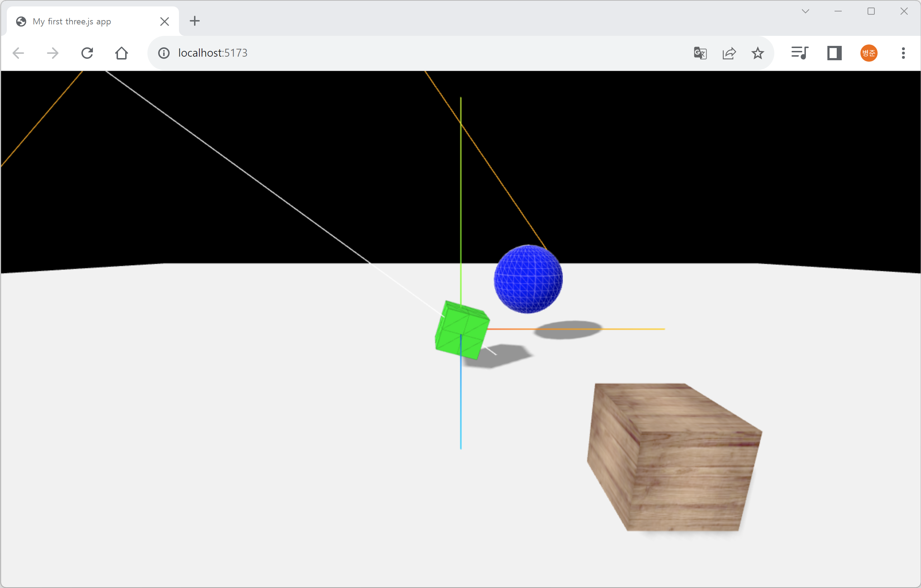Open the media controls icon
The image size is (921, 588).
click(x=799, y=53)
